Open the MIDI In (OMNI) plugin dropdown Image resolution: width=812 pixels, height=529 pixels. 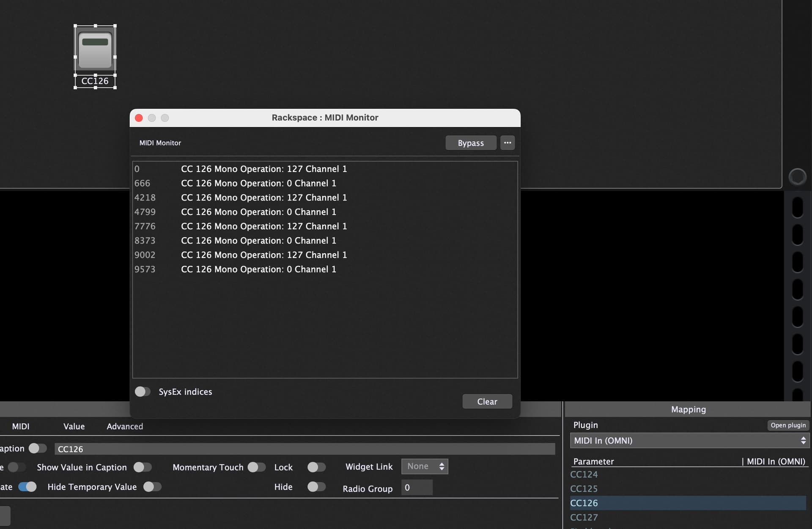click(x=689, y=441)
